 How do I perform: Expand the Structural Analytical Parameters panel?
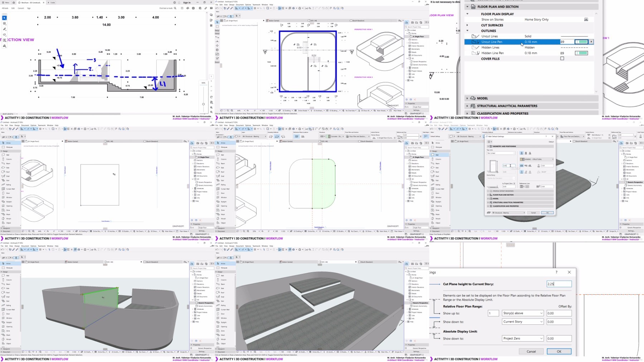467,106
